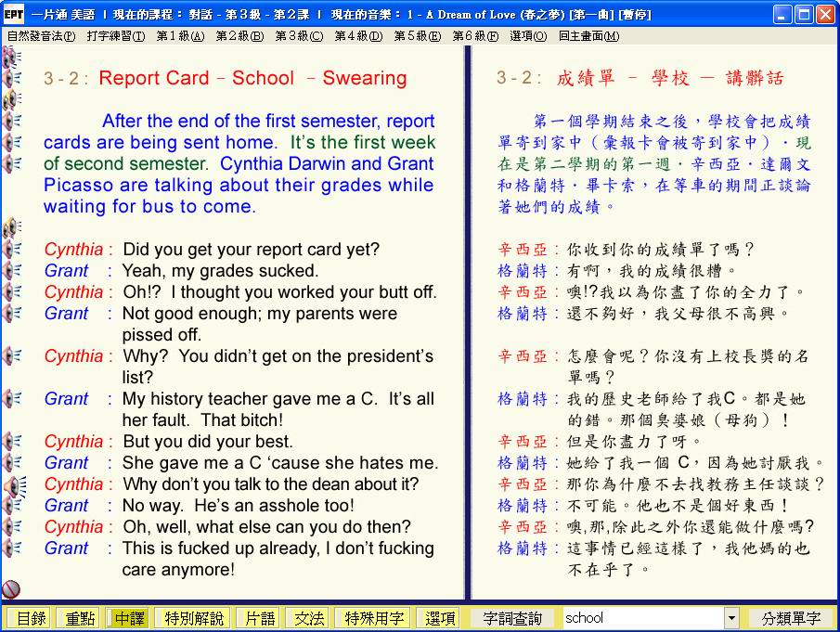The height and width of the screenshot is (632, 840).
Task: Click the speaker icon beside the Report Card title
Action: 11,78
